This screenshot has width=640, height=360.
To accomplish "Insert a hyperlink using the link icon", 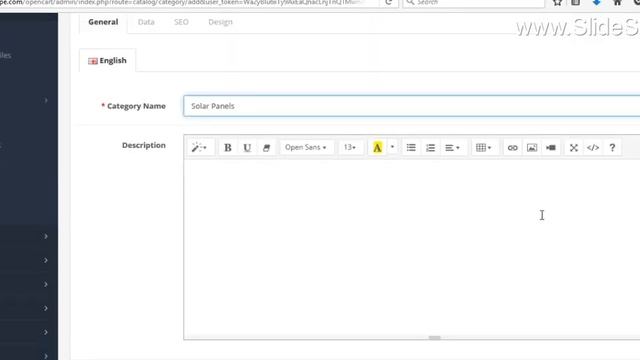I will coord(512,147).
